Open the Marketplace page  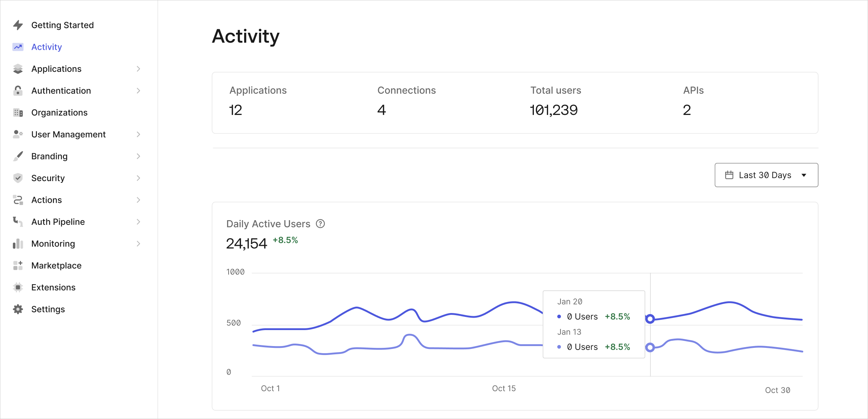[x=56, y=265]
